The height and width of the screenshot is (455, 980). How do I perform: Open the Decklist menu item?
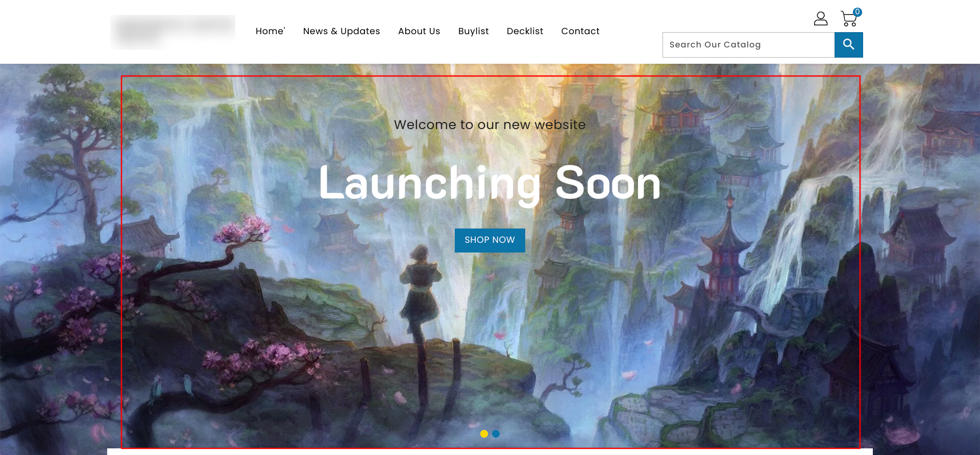tap(525, 31)
